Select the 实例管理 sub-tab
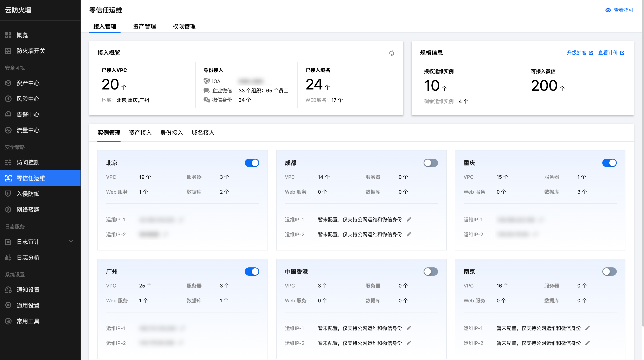 (109, 133)
